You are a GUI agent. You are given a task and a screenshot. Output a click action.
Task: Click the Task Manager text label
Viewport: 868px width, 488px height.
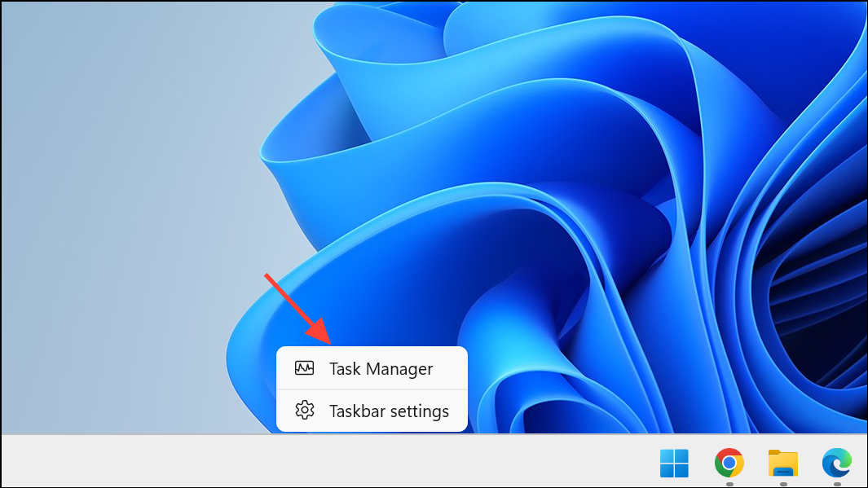[x=381, y=368]
